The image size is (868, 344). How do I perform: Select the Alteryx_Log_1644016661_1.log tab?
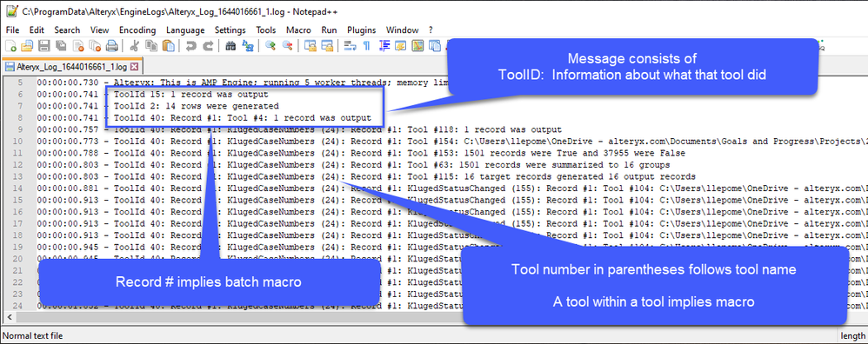[72, 67]
